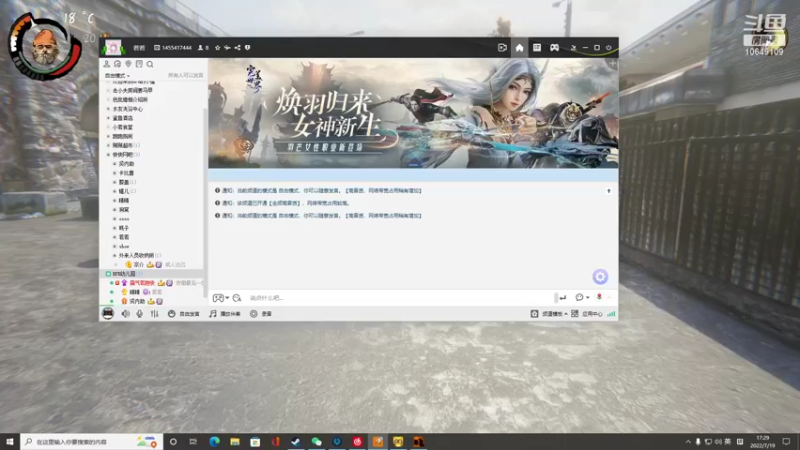The height and width of the screenshot is (450, 800).
Task: Switch to the template layout tab icon
Action: [537, 47]
